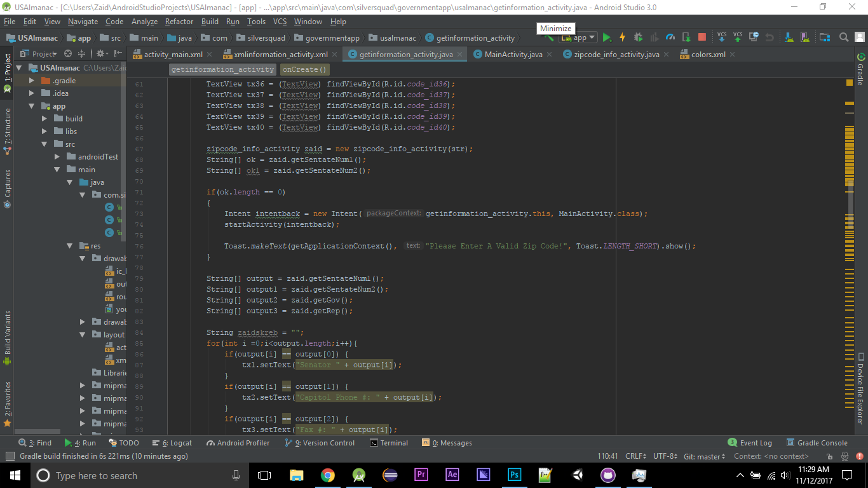
Task: Start debugging with the Debug app icon
Action: (639, 37)
